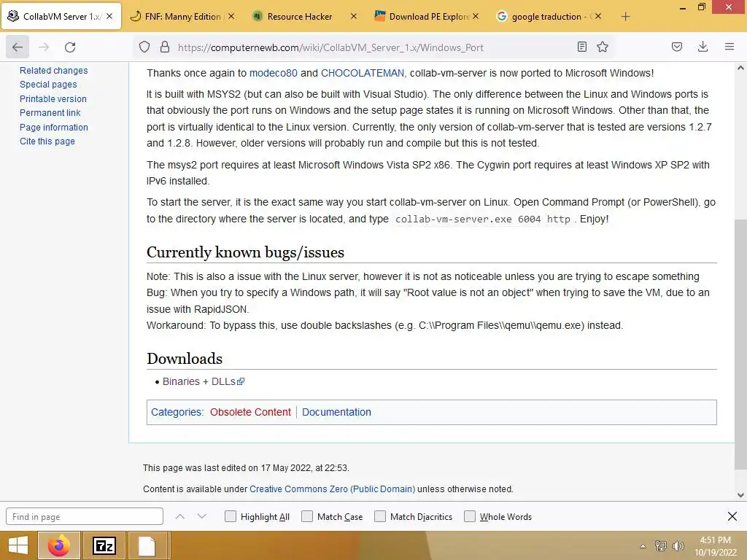
Task: Open Printable version link
Action: (53, 98)
